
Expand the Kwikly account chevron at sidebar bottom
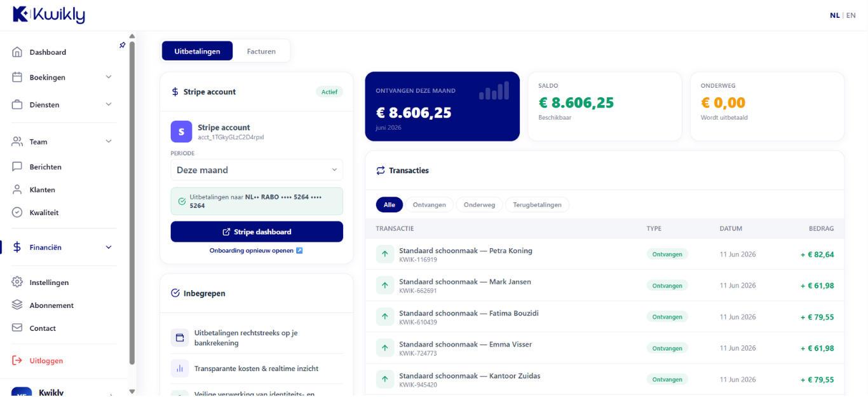[x=112, y=394]
